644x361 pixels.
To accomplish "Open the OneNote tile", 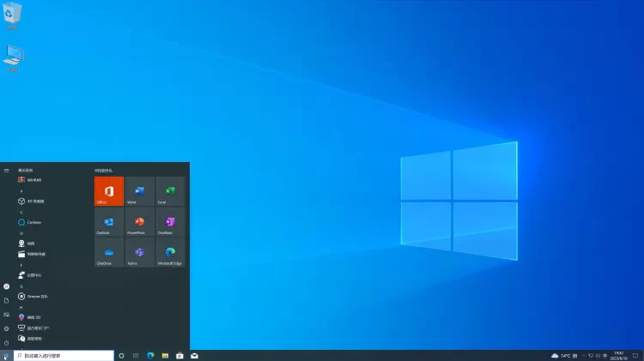I will pos(170,222).
